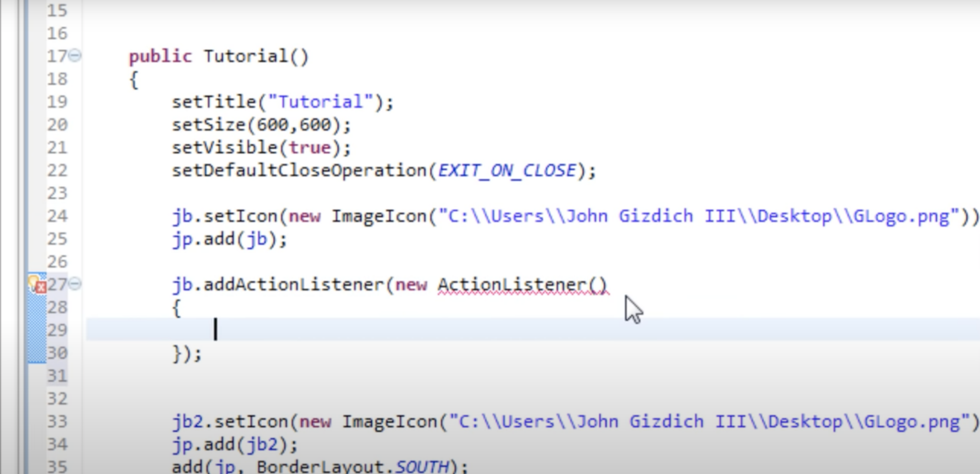Screen dimensions: 980x474
Task: Click the closing }); on line 30
Action: 187,354
